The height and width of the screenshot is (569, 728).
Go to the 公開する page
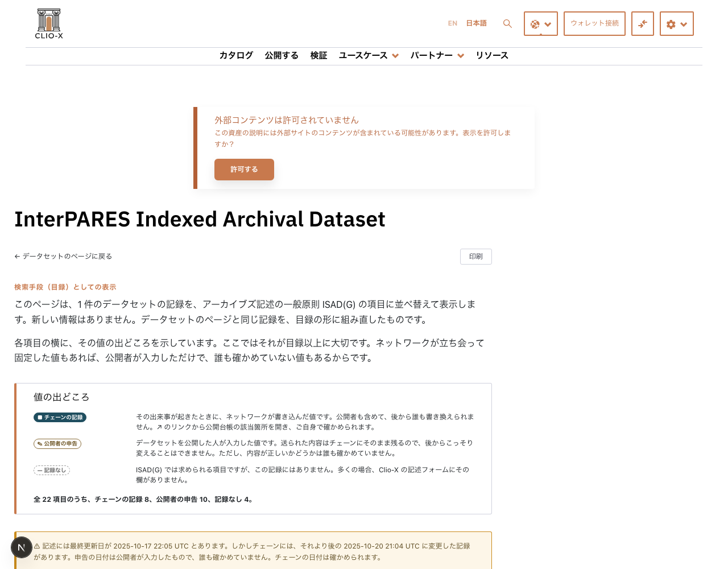tap(282, 55)
